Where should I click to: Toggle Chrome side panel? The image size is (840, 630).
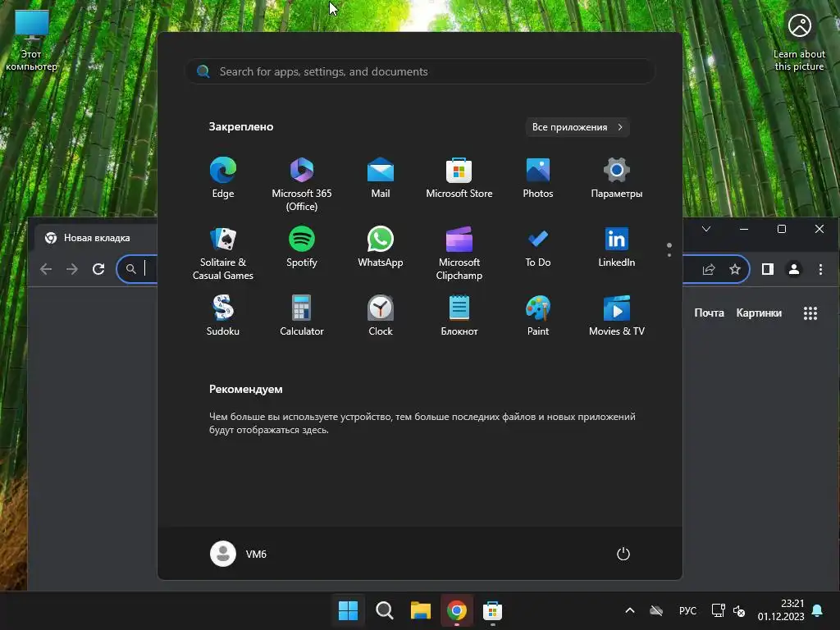click(768, 269)
